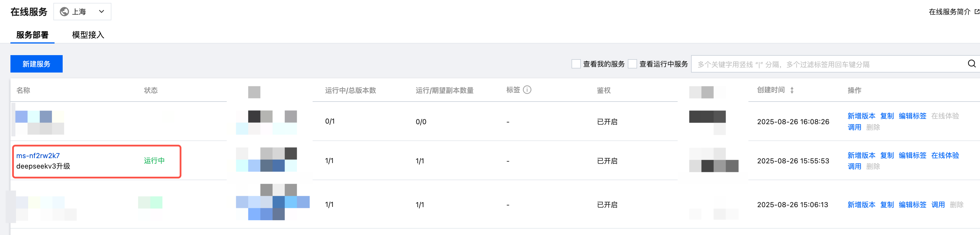Enable the 查看我的服务 checkbox

pyautogui.click(x=576, y=64)
